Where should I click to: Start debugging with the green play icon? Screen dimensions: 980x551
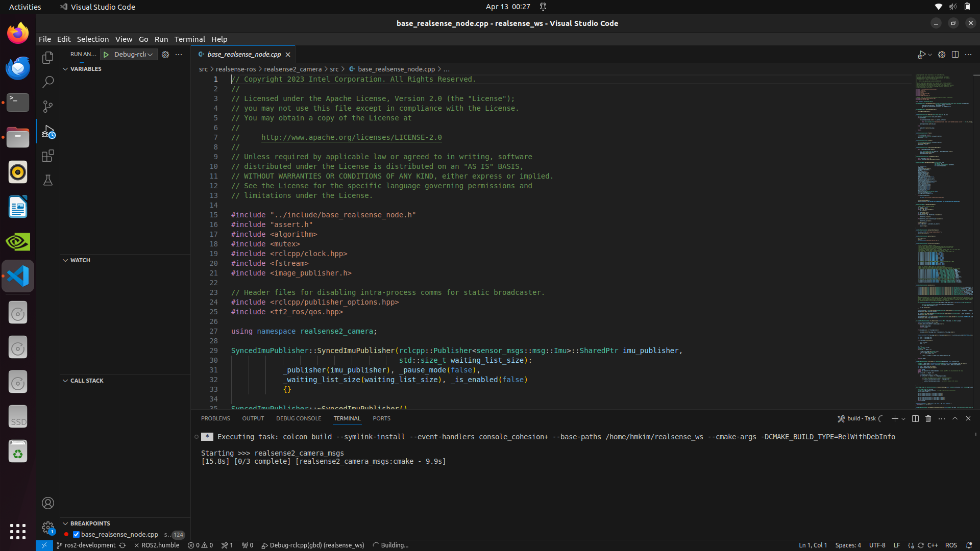pos(106,55)
